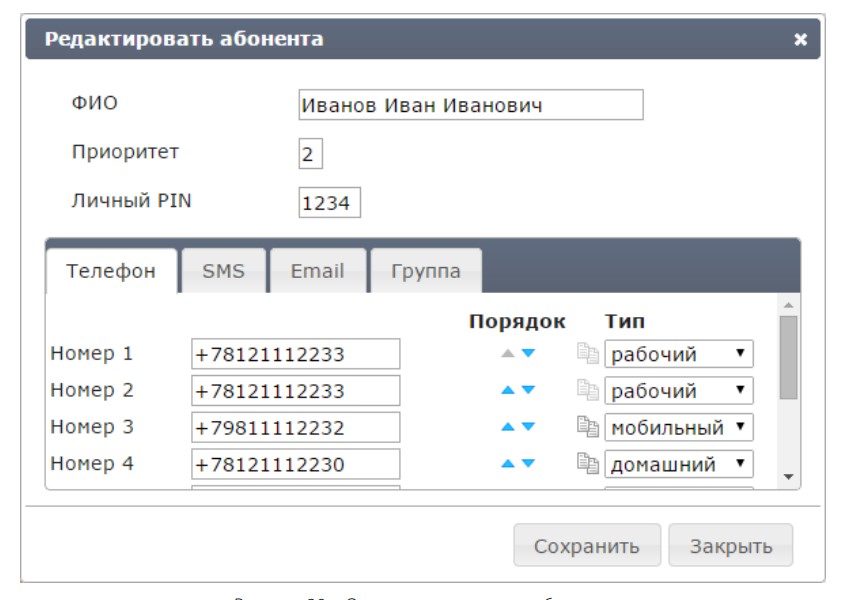Switch to the SMS tab
The height and width of the screenshot is (600, 846).
pos(223,271)
